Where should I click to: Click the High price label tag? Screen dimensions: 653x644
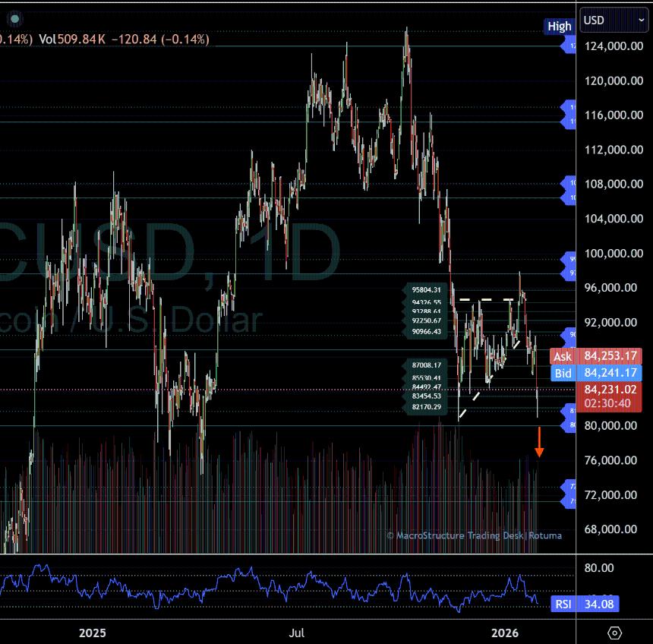pyautogui.click(x=559, y=26)
